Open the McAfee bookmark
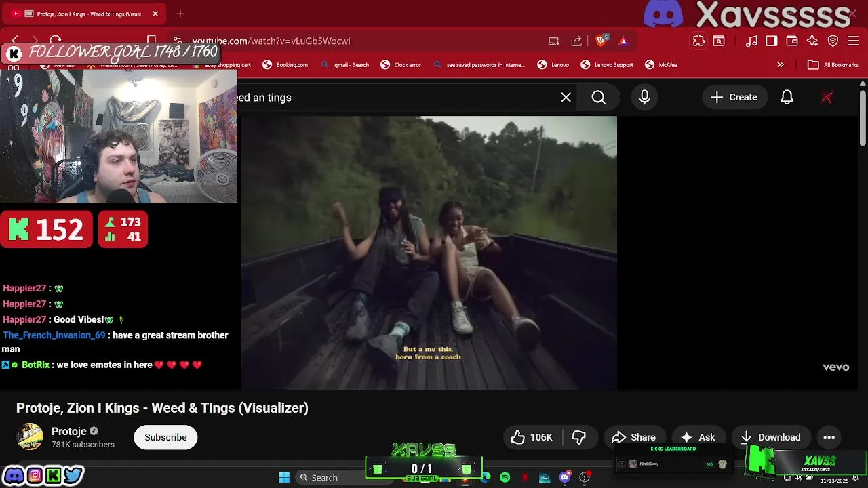This screenshot has height=488, width=868. coord(661,65)
